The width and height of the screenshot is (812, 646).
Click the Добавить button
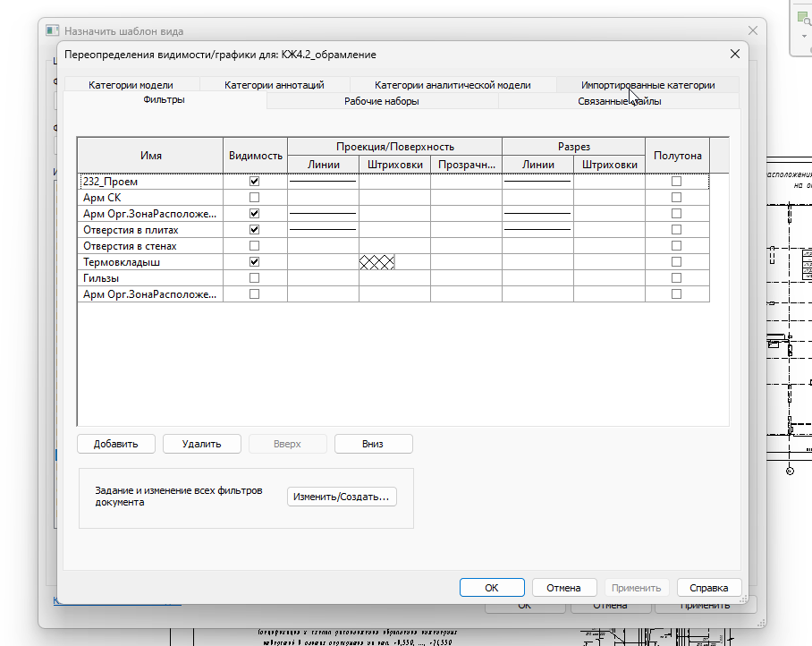116,444
